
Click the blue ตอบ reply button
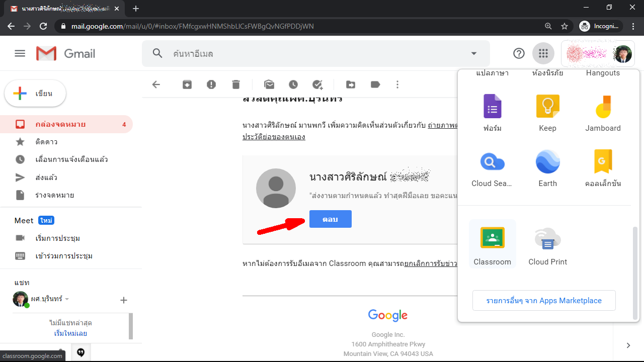[330, 219]
